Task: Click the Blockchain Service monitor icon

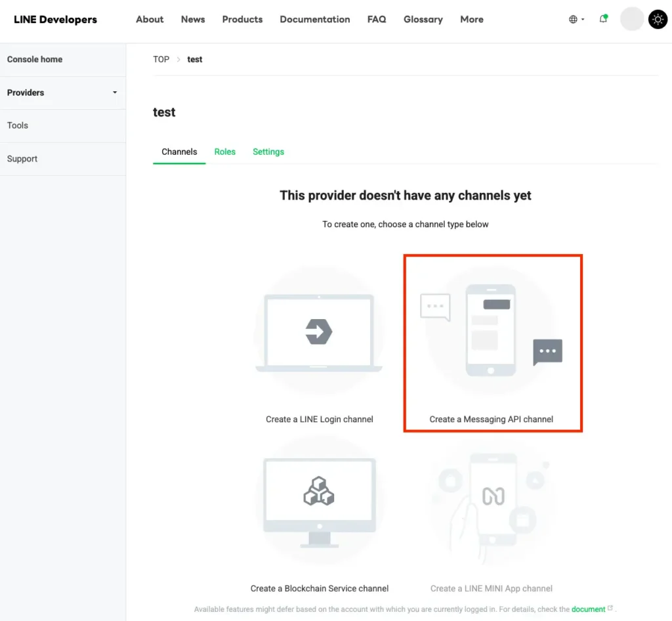Action: pos(320,502)
